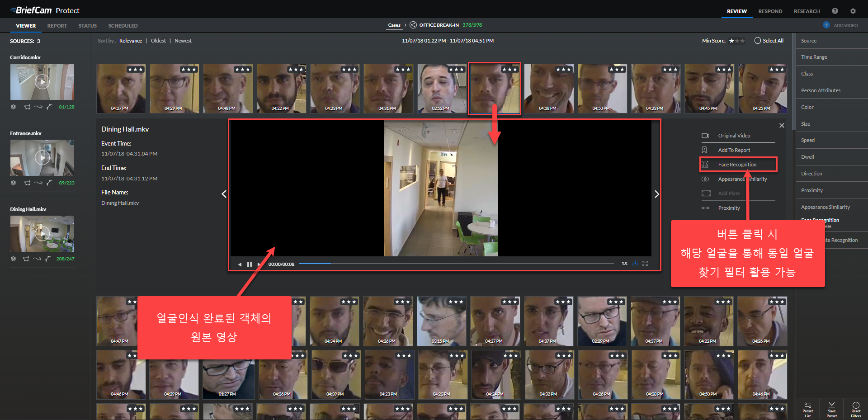Pause the video playback
This screenshot has height=420, width=868.
250,264
